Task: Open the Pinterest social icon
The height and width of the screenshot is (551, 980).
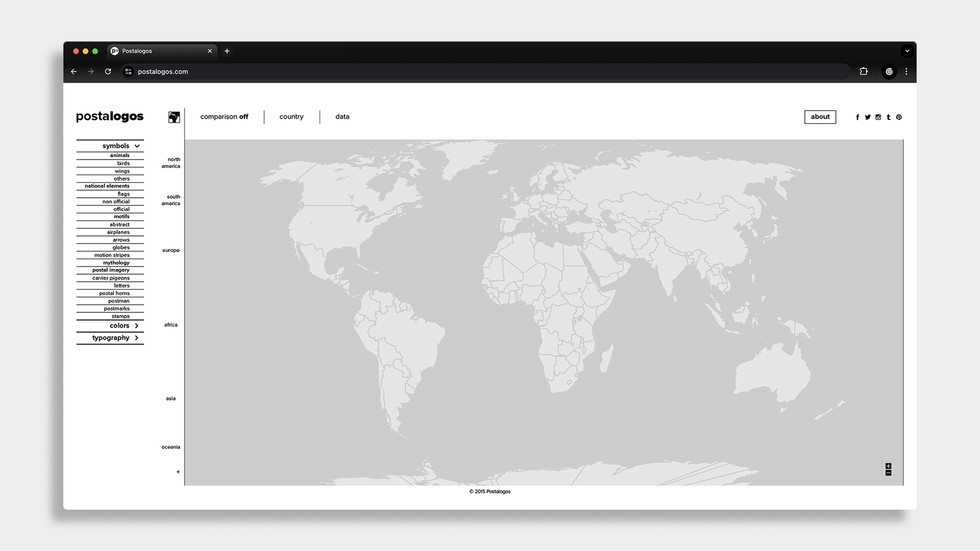Action: [899, 117]
